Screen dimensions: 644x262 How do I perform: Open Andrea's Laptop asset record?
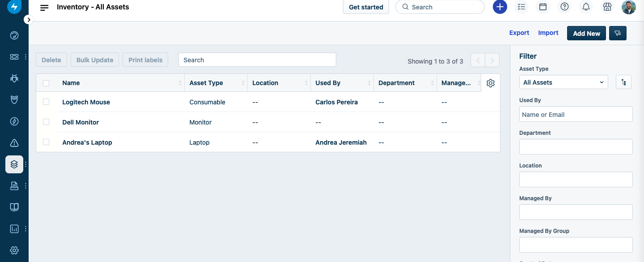click(87, 142)
